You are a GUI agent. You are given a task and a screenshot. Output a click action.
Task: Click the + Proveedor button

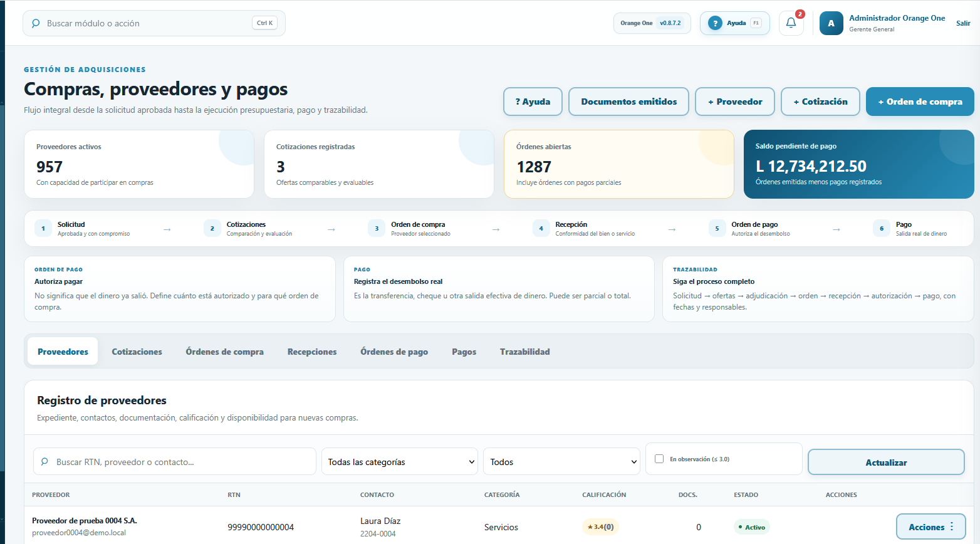point(735,102)
